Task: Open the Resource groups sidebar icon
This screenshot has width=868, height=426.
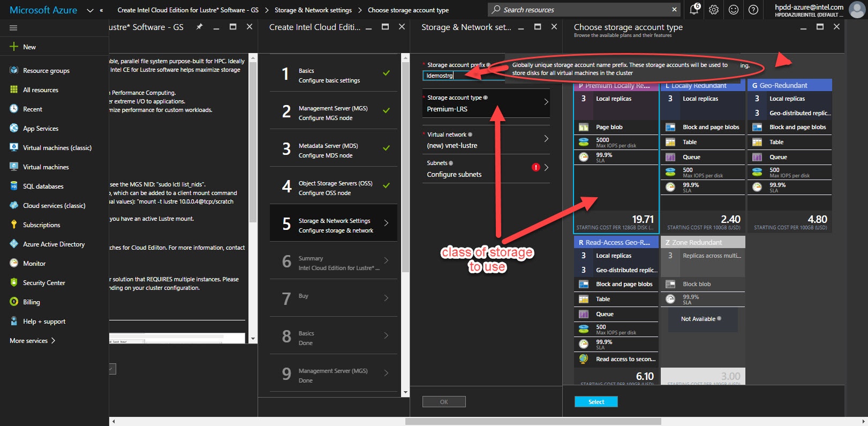Action: [x=14, y=70]
